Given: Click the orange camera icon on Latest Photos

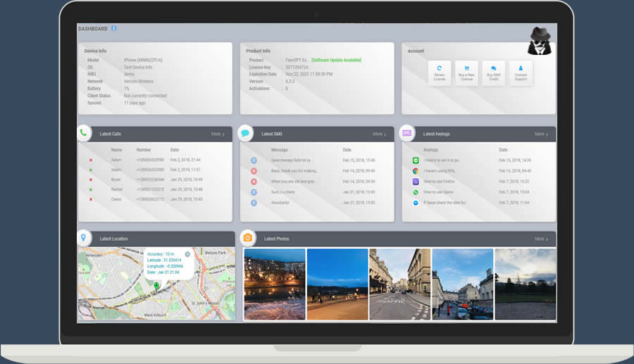Looking at the screenshot, I should click(x=248, y=238).
